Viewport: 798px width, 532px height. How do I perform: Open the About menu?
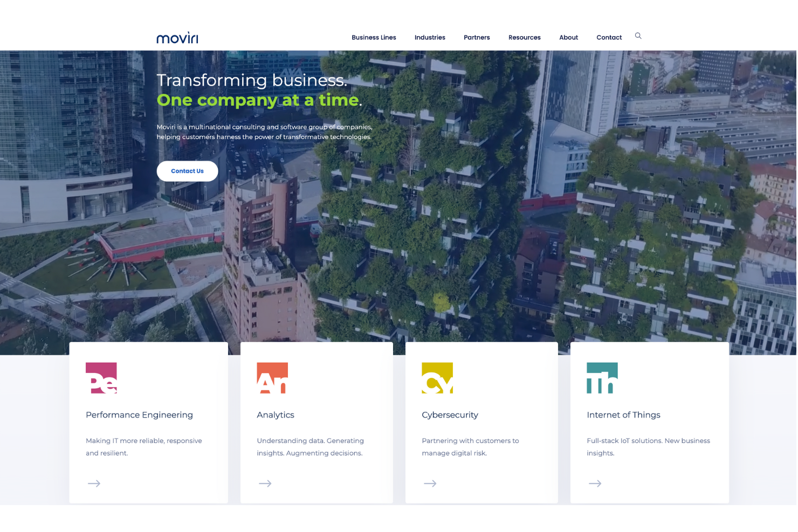(x=568, y=37)
